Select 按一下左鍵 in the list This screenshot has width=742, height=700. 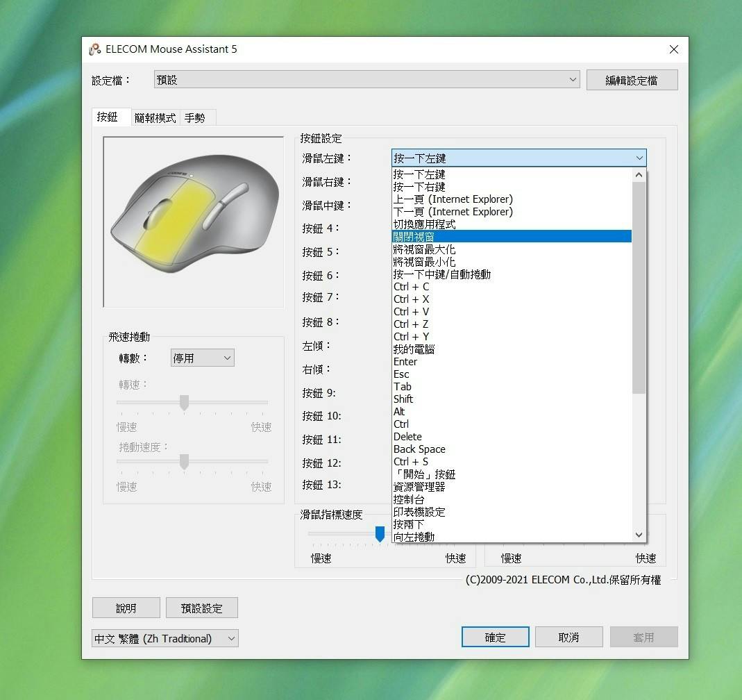(512, 174)
